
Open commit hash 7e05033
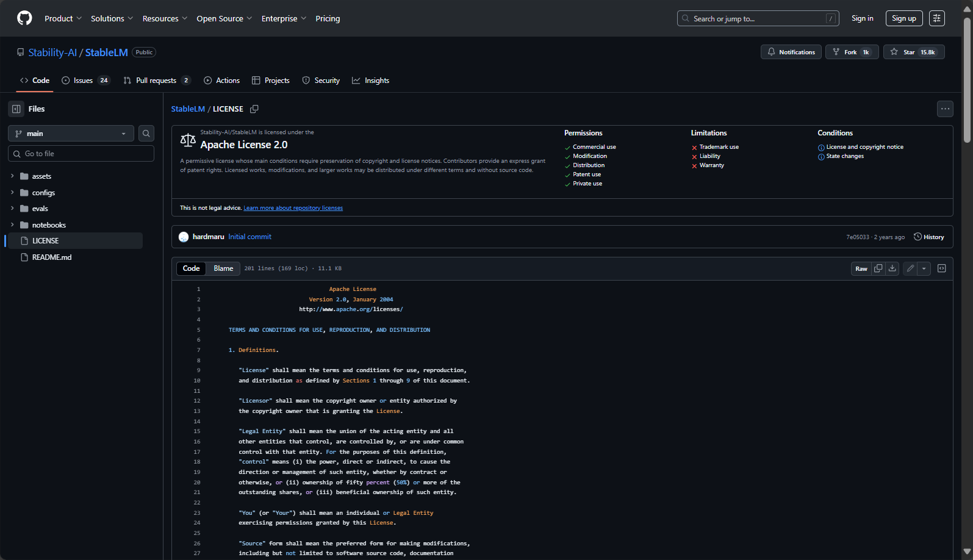pyautogui.click(x=857, y=237)
